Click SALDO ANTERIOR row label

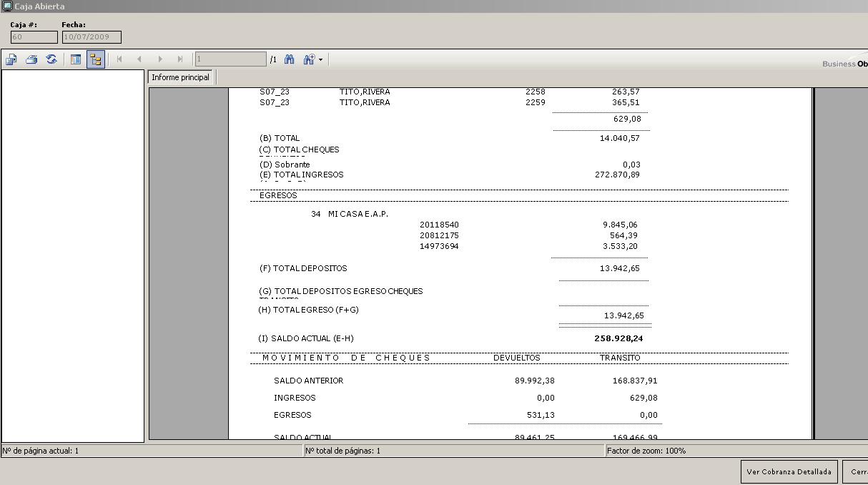click(308, 381)
